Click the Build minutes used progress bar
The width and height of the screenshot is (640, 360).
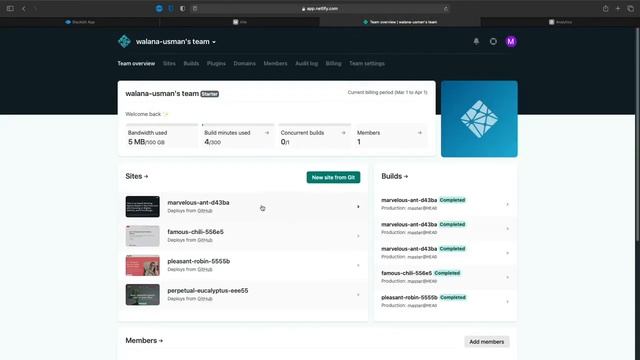(238, 124)
